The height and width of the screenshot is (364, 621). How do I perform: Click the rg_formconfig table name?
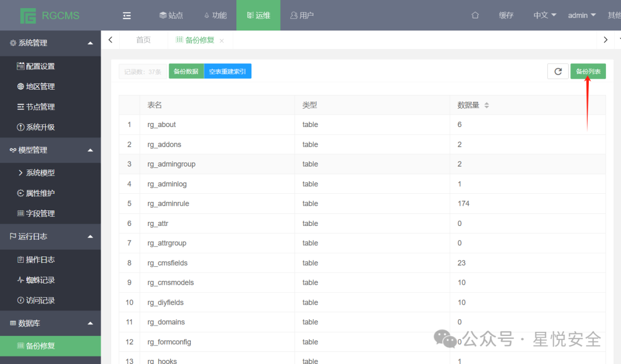coord(169,342)
